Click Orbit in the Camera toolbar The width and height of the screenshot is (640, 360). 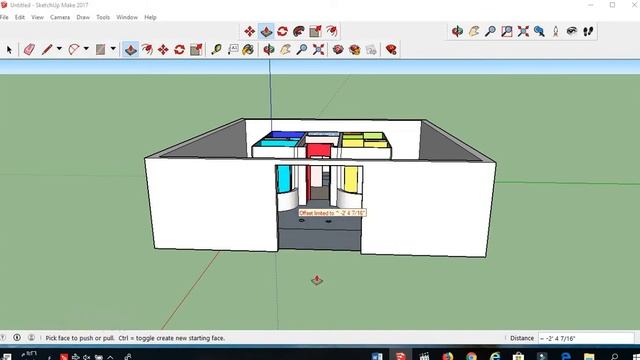pyautogui.click(x=457, y=31)
